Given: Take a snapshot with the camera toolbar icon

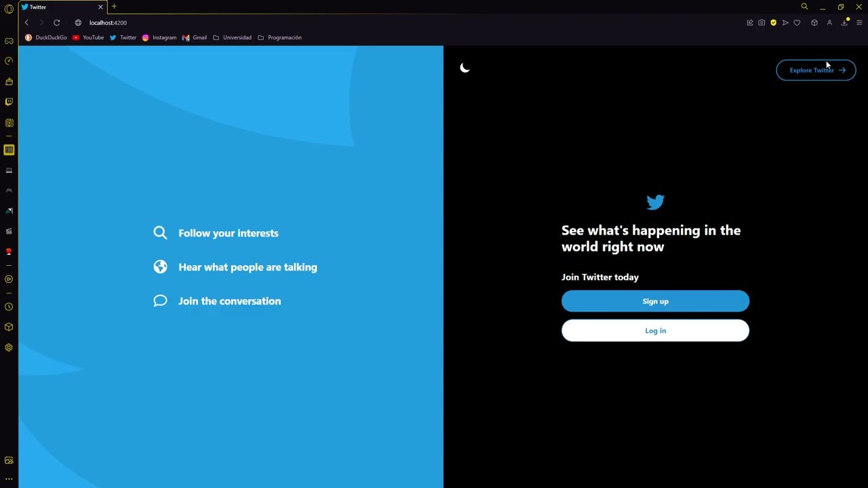Looking at the screenshot, I should 762,22.
